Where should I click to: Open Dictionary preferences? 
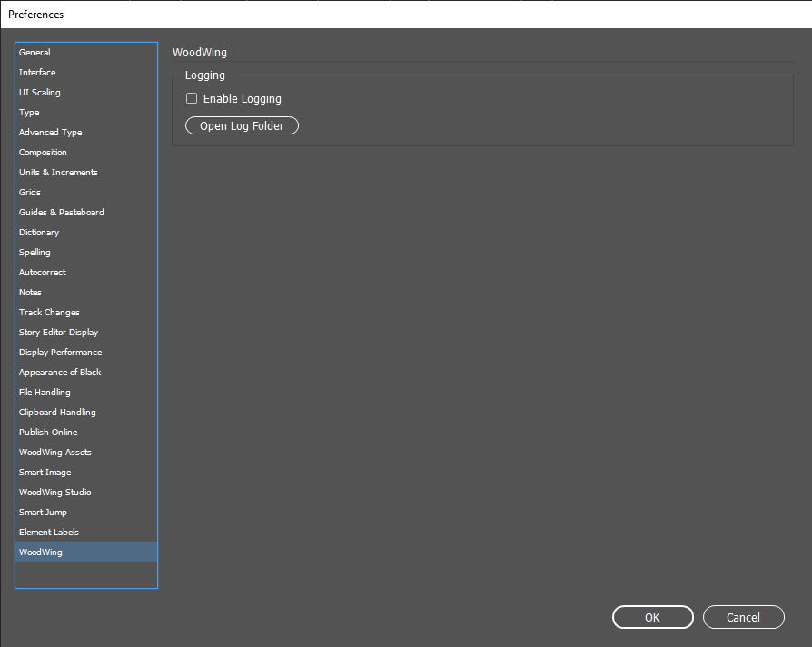click(x=39, y=233)
